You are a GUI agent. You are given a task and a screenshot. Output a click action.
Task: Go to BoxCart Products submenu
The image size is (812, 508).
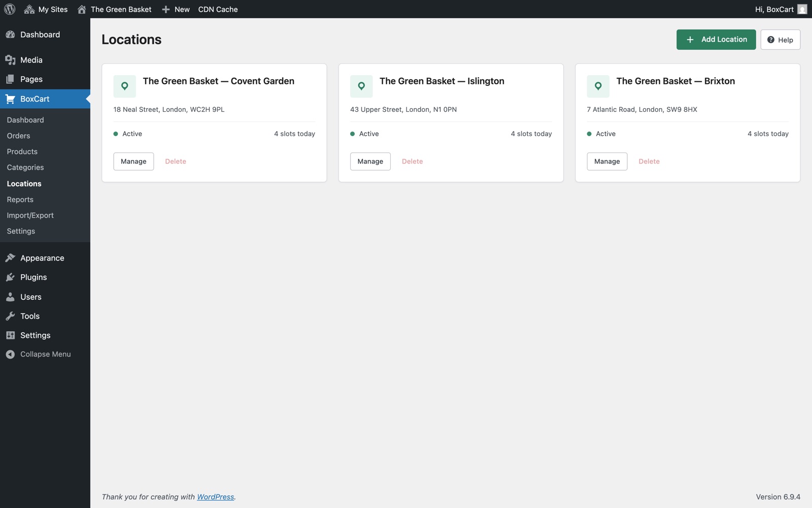click(22, 151)
